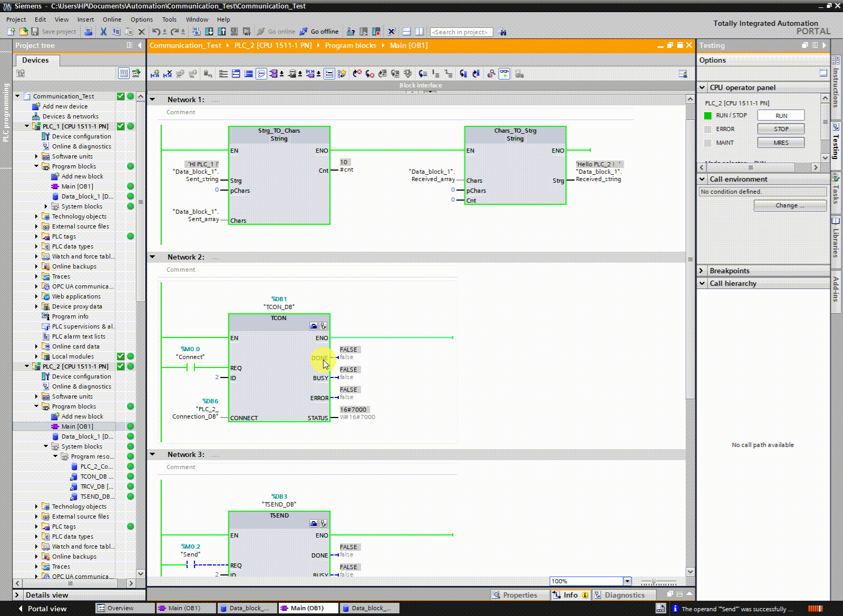Image resolution: width=843 pixels, height=616 pixels.
Task: Collapse the Project tree with the arrow
Action: pos(140,45)
